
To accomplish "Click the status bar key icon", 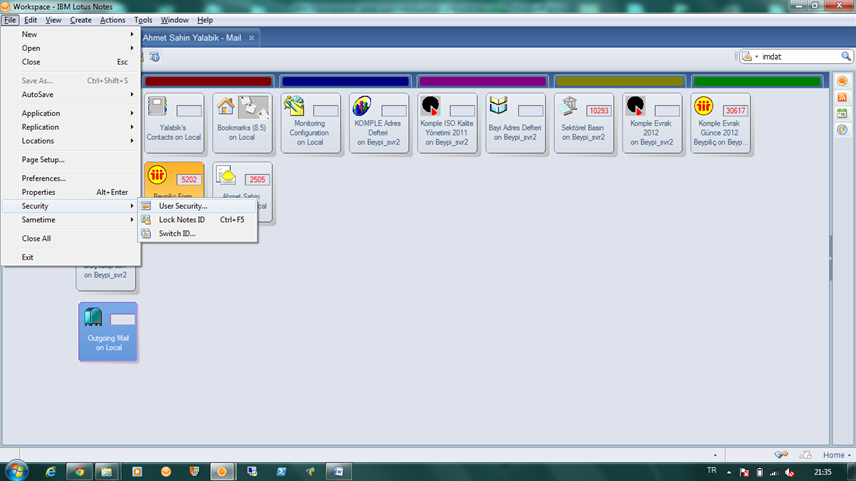I will tap(781, 455).
